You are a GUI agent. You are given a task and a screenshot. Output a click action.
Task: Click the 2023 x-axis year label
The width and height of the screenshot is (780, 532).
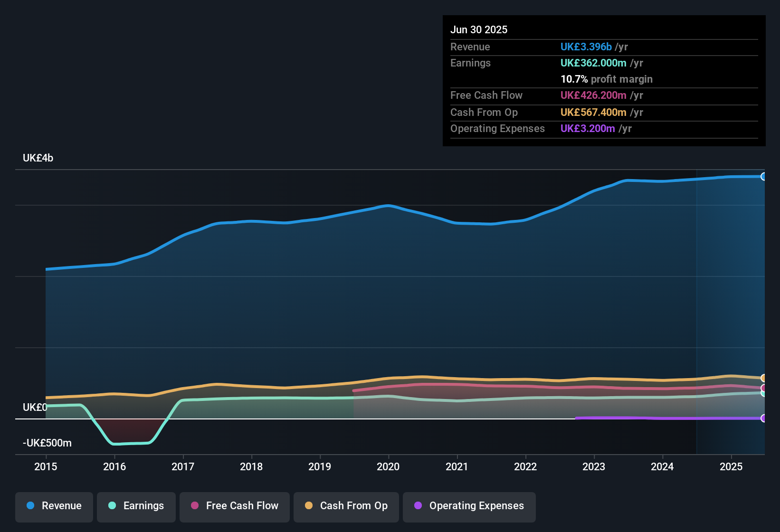pyautogui.click(x=594, y=467)
